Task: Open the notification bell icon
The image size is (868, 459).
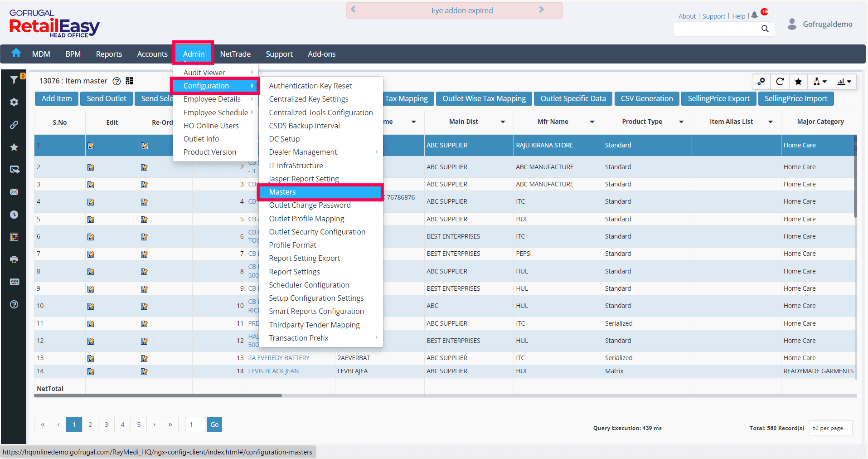Action: 754,15
